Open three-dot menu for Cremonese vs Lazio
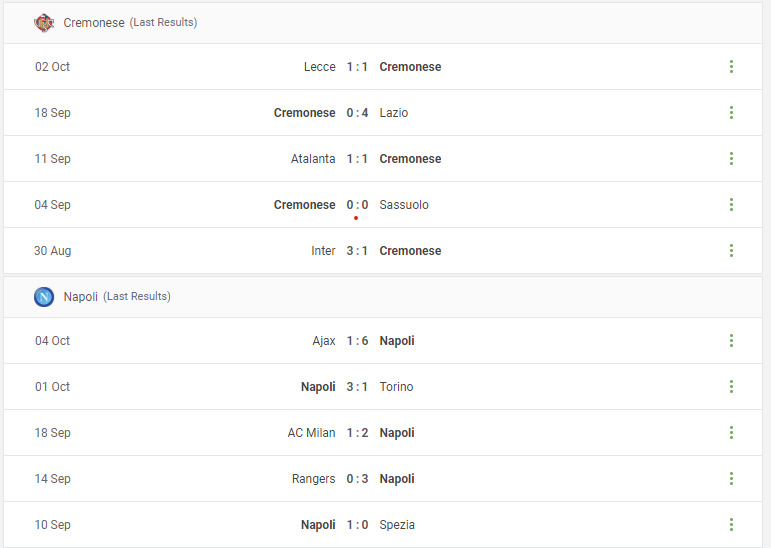This screenshot has width=771, height=548. click(731, 113)
